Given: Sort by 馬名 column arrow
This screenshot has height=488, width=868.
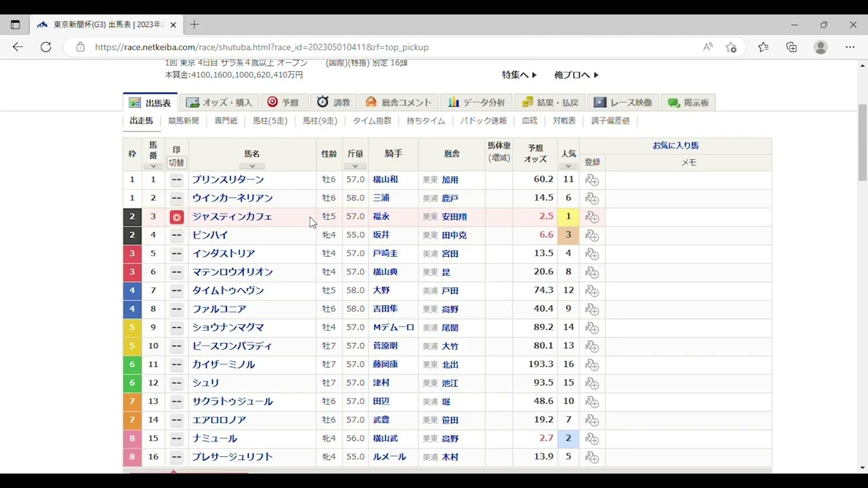Looking at the screenshot, I should pyautogui.click(x=252, y=166).
